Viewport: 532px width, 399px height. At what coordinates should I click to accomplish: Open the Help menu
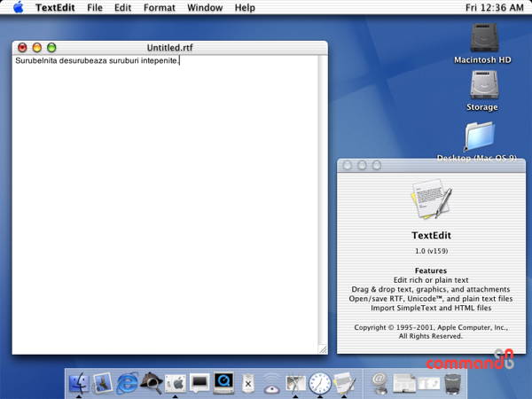pyautogui.click(x=245, y=7)
